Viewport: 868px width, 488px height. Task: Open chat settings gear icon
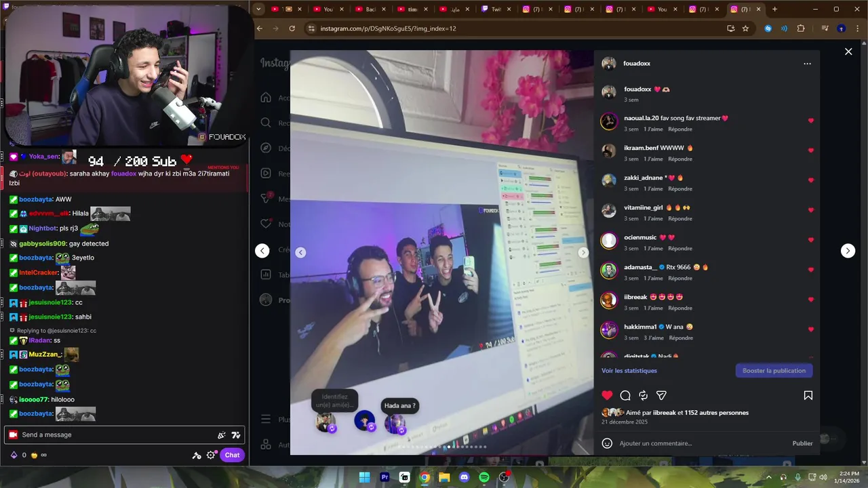tap(211, 455)
